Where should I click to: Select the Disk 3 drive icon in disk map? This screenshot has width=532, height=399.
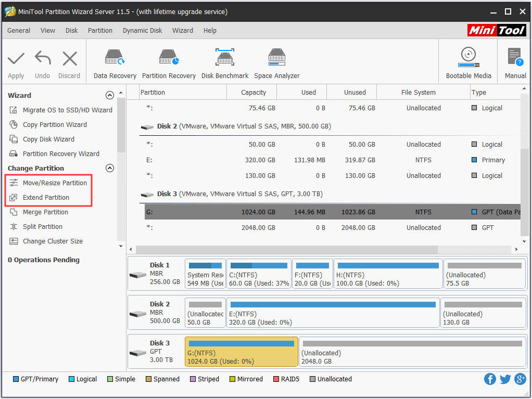138,353
